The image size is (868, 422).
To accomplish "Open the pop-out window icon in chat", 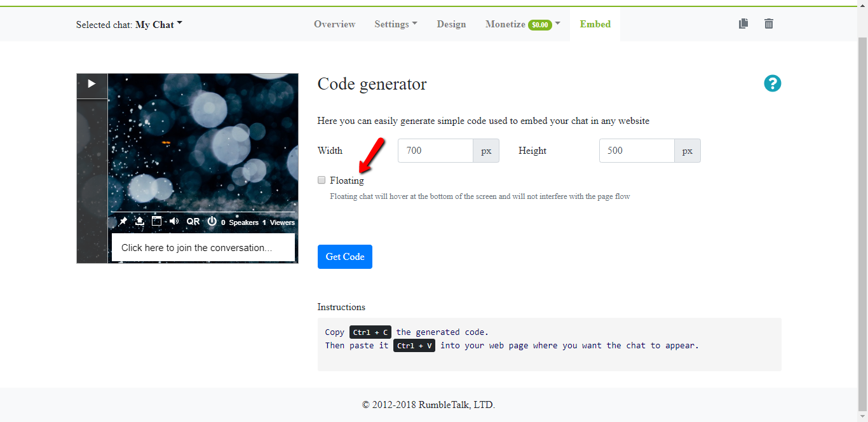I will coord(156,222).
